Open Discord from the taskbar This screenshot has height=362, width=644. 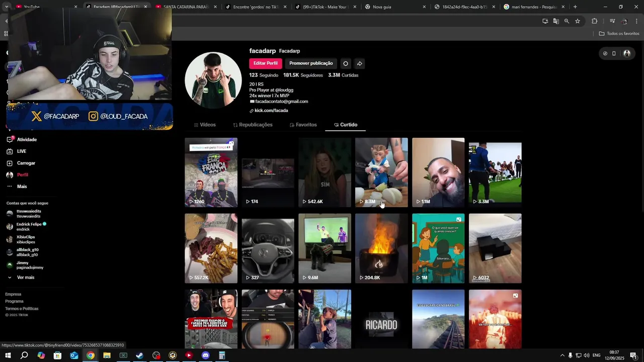pyautogui.click(x=205, y=355)
